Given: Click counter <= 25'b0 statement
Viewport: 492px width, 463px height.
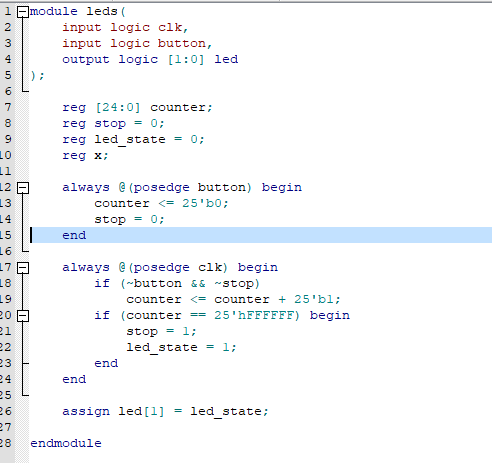Looking at the screenshot, I should [x=161, y=203].
